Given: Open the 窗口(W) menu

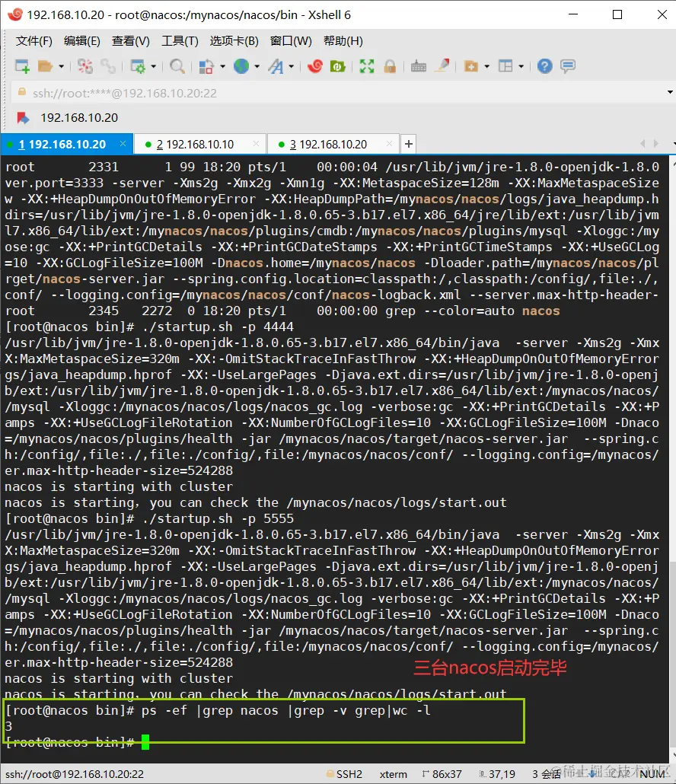Looking at the screenshot, I should pos(291,40).
